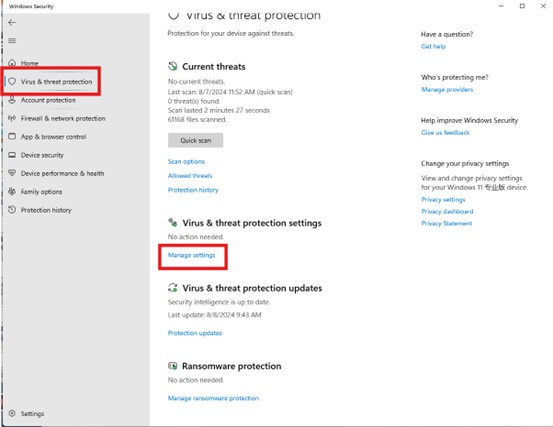Screen dimensions: 553x427
Task: Open the hamburger navigation menu
Action: point(12,41)
